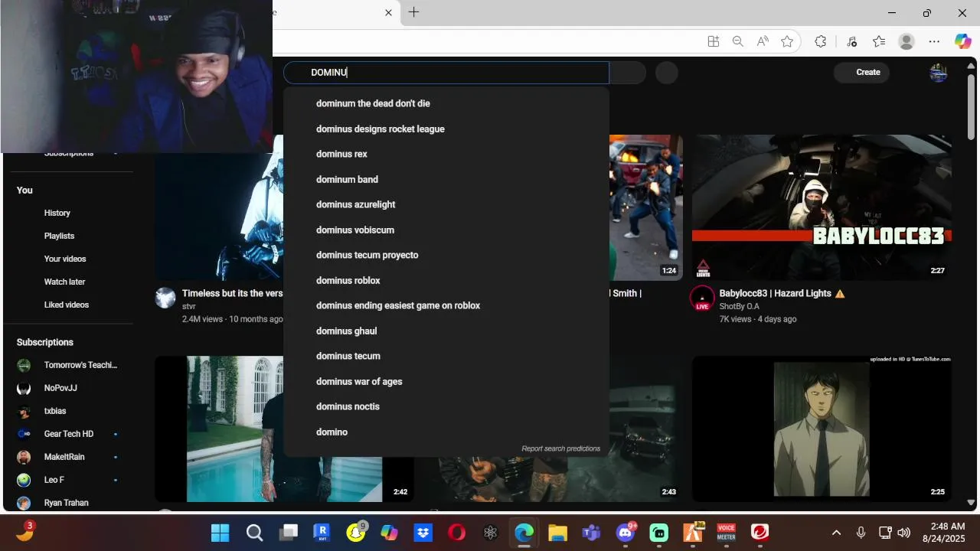This screenshot has width=980, height=551.
Task: Click 'Report search predictions' link
Action: pos(560,448)
